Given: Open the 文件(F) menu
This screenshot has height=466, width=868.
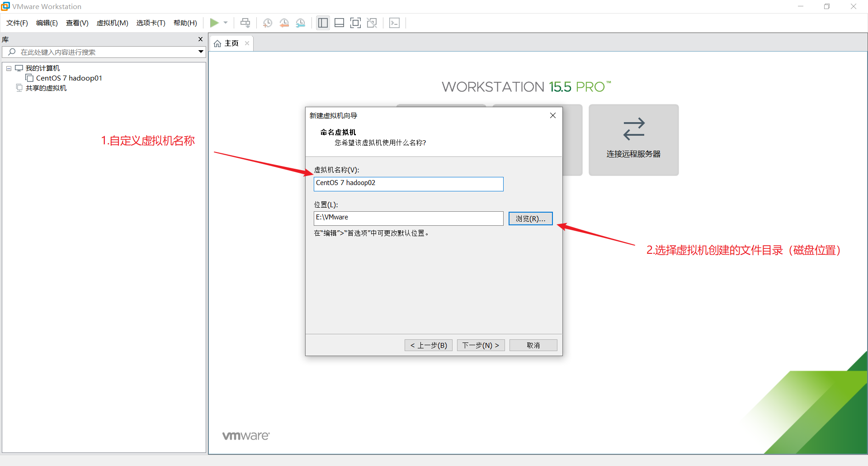Looking at the screenshot, I should coord(17,23).
